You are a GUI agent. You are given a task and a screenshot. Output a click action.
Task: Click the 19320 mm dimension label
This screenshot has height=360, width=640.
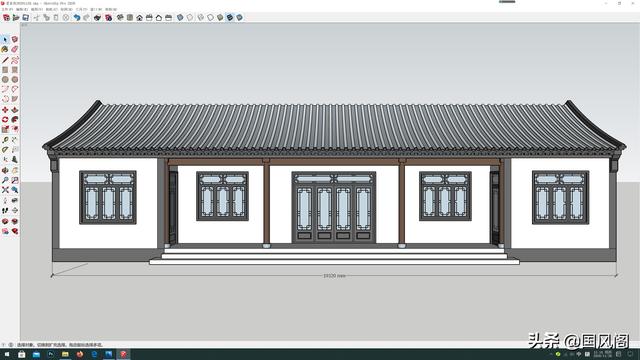tap(334, 276)
